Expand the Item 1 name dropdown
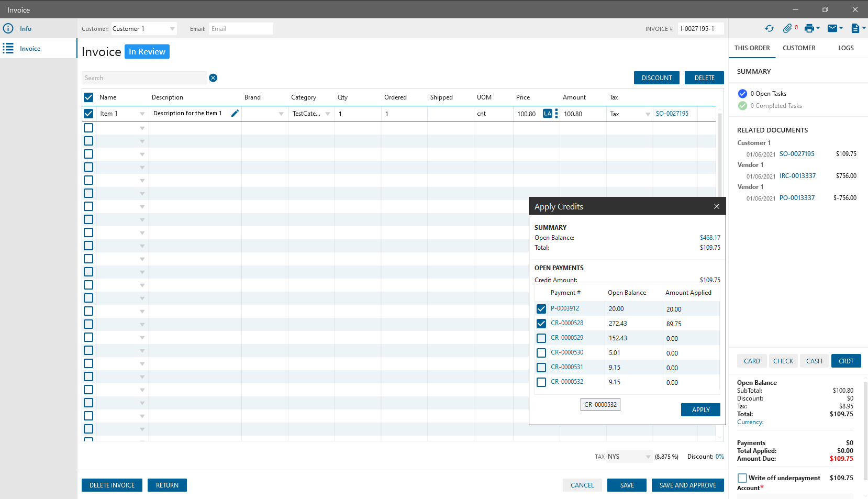This screenshot has width=868, height=499. (x=142, y=114)
